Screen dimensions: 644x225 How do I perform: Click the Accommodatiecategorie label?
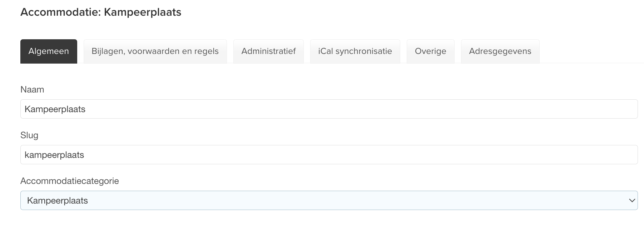(x=70, y=181)
